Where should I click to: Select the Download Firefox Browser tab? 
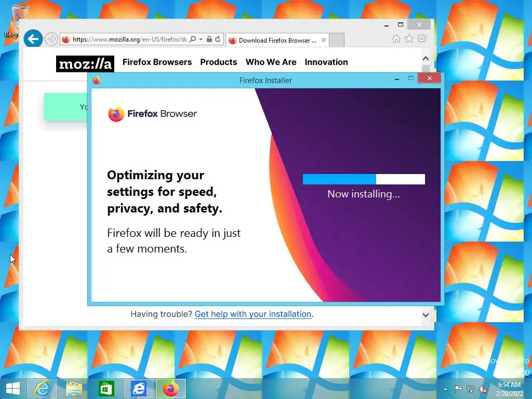pyautogui.click(x=277, y=41)
